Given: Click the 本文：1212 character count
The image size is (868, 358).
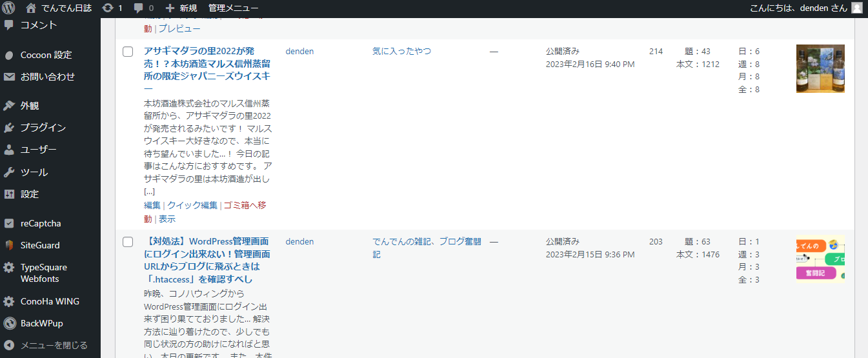Looking at the screenshot, I should [698, 65].
